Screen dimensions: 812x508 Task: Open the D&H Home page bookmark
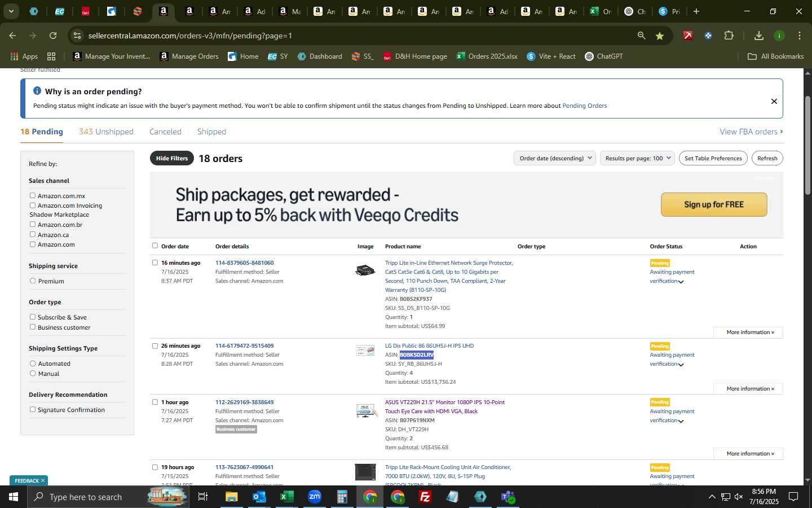click(415, 56)
